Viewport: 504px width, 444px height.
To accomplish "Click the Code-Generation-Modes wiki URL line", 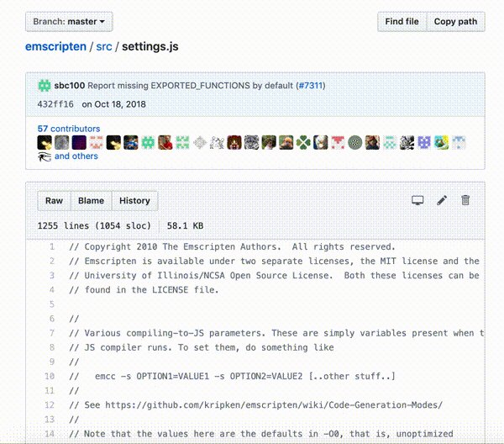I will click(256, 404).
